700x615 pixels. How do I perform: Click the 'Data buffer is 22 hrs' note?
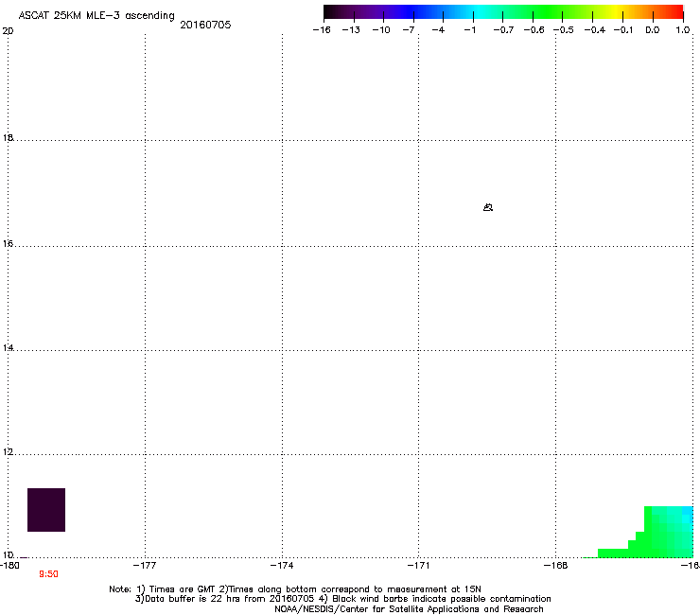coord(342,599)
